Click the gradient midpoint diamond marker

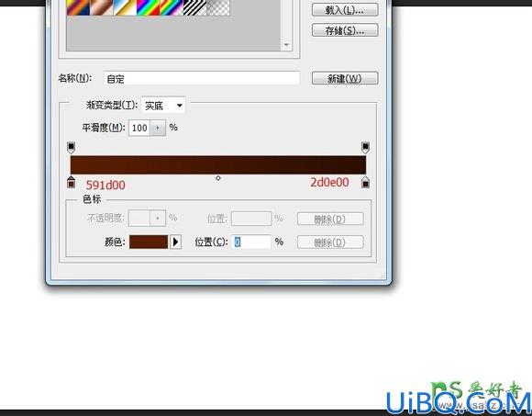tap(218, 178)
